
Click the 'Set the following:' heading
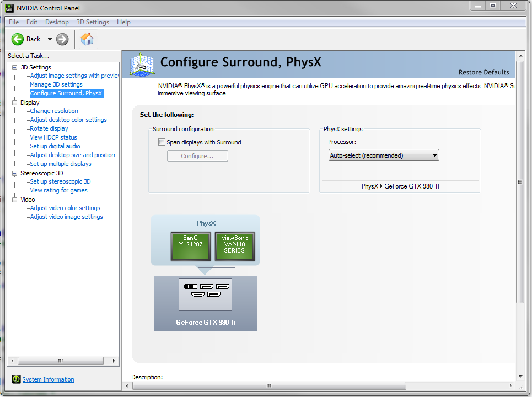tap(166, 115)
